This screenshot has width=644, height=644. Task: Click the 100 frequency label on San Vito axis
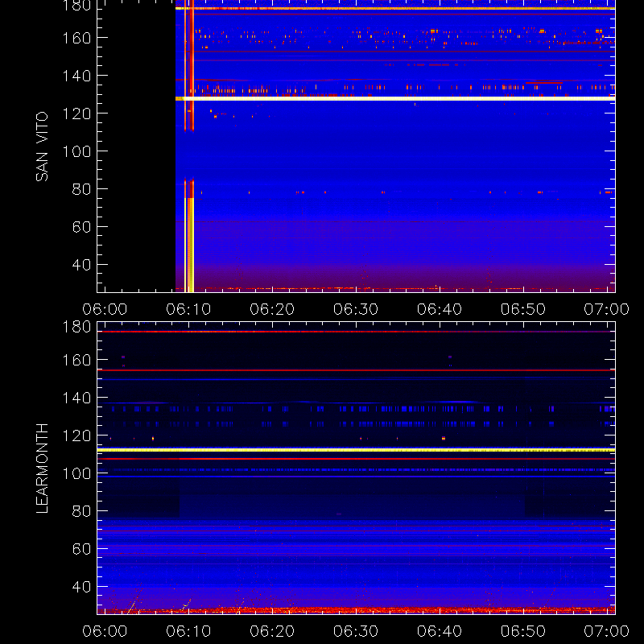click(76, 151)
